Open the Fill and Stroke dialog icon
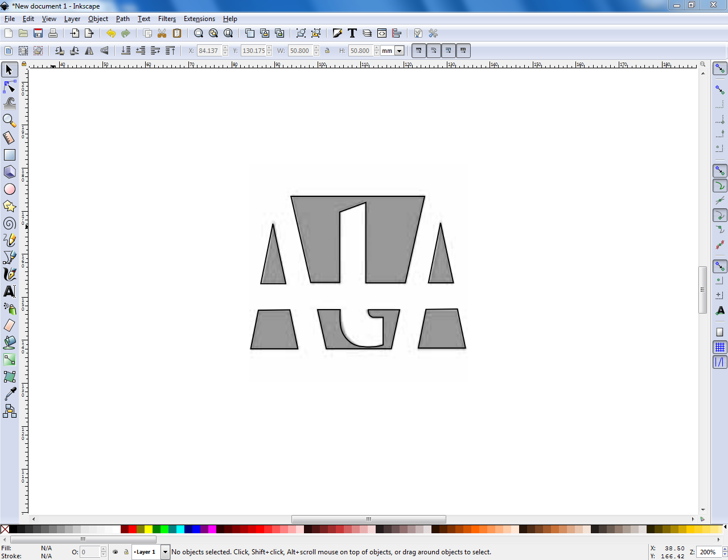This screenshot has height=560, width=728. 338,33
